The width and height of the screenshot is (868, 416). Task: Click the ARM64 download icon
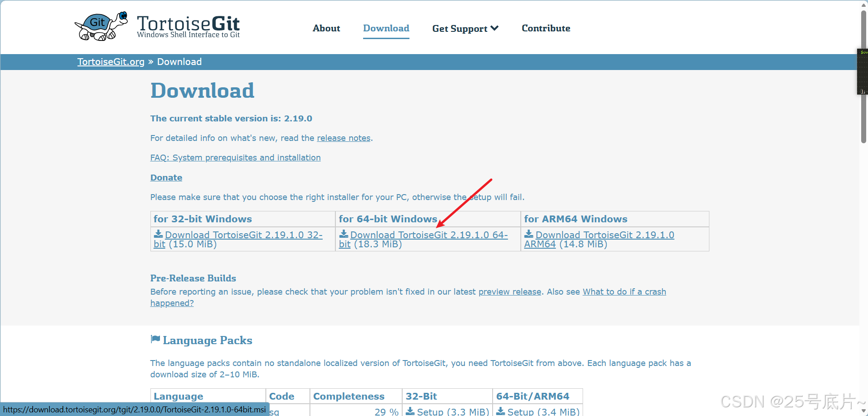(x=529, y=234)
